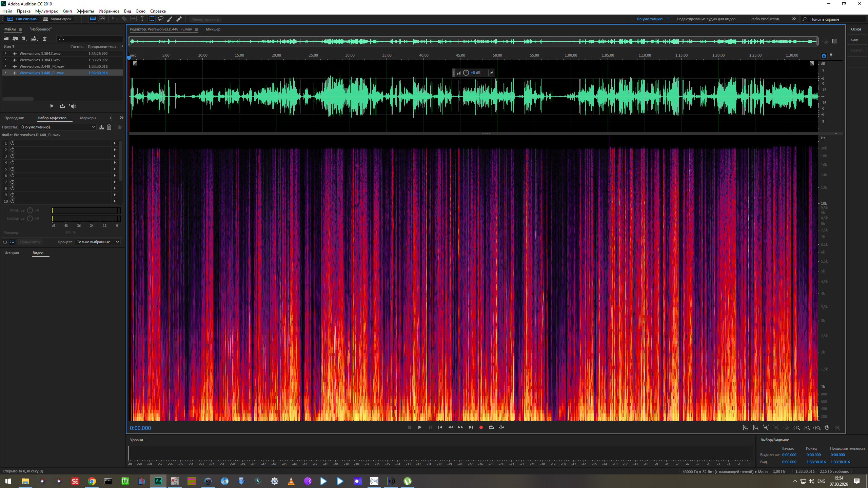Select the Lasso selection tool
The image size is (868, 488).
tap(161, 19)
